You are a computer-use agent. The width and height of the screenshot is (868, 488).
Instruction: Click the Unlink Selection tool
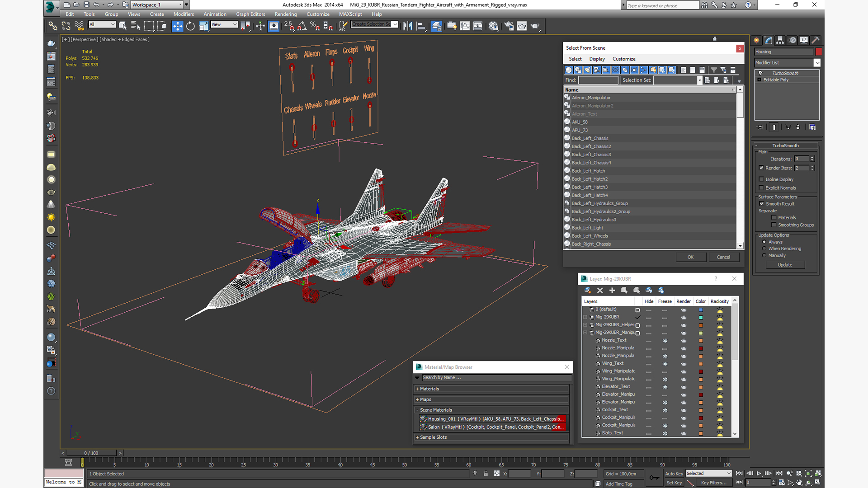pyautogui.click(x=66, y=26)
